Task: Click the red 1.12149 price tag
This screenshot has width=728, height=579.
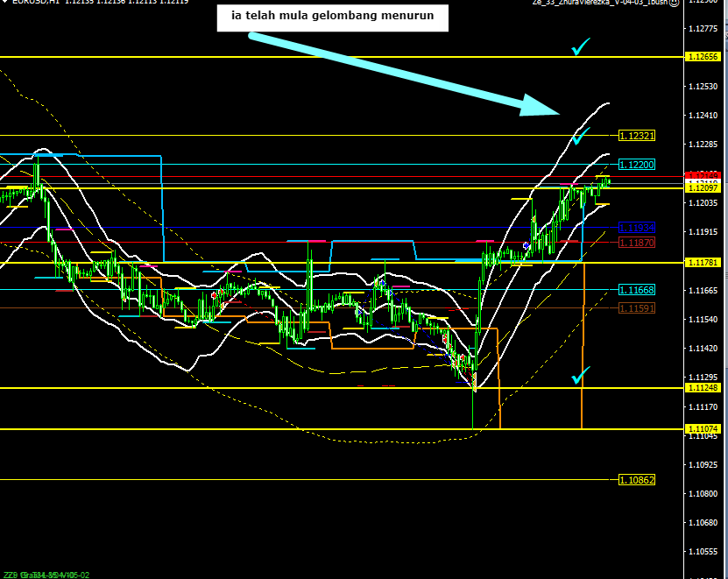Action: [703, 175]
